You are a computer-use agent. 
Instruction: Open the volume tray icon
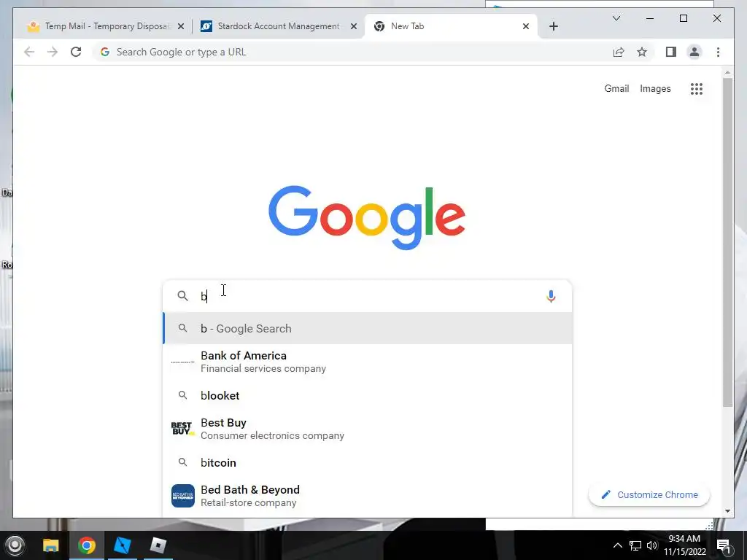(x=652, y=545)
